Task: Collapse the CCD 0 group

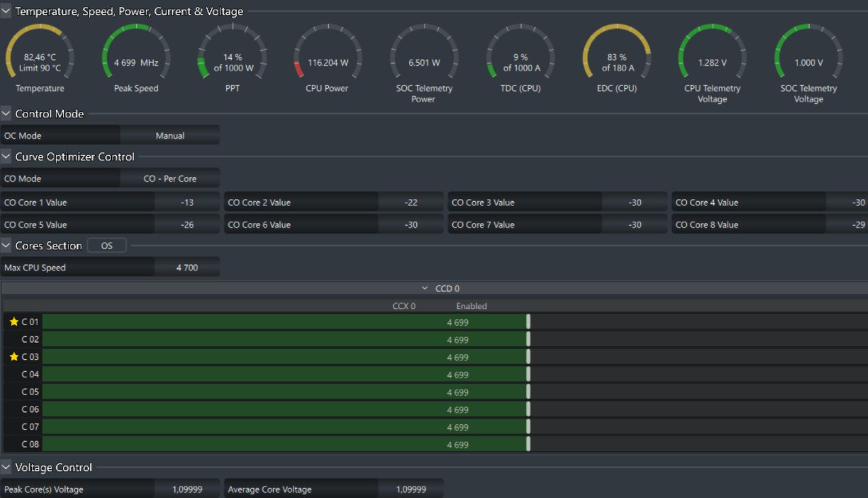Action: pos(425,289)
